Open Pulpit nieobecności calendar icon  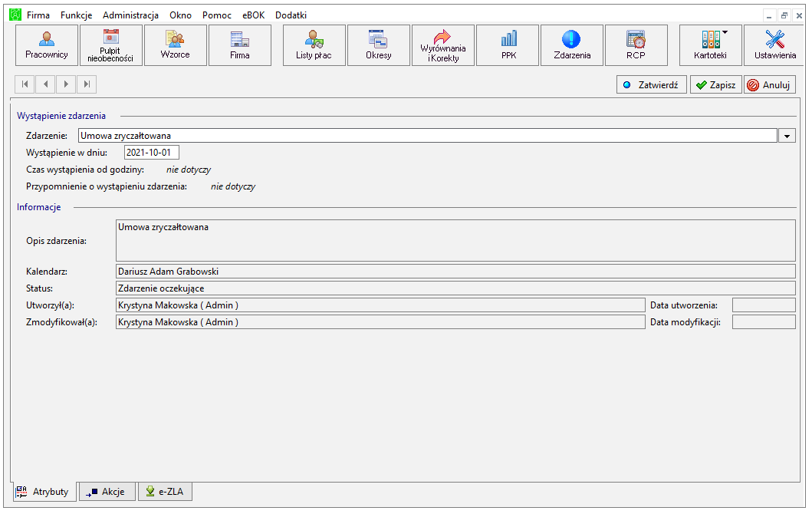click(x=111, y=45)
